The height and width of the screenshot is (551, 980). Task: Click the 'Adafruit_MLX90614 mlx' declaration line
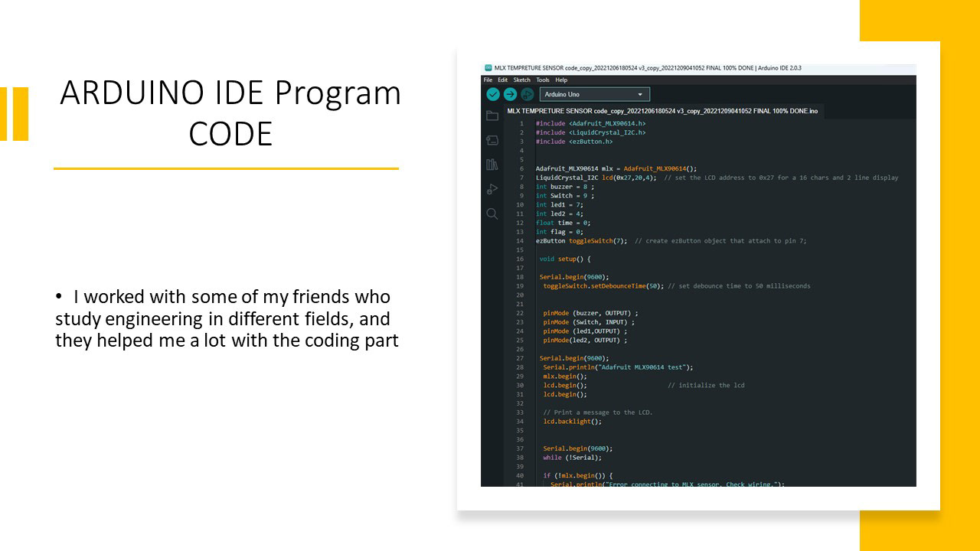[x=616, y=168]
